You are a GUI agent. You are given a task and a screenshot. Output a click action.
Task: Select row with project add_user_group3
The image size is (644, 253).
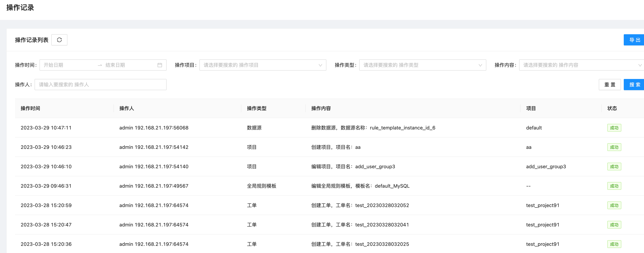coord(546,167)
